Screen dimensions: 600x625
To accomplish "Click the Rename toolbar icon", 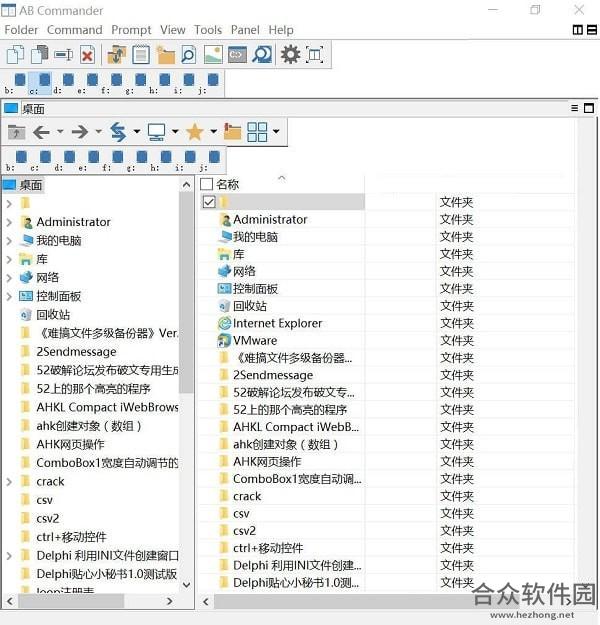I will click(64, 55).
